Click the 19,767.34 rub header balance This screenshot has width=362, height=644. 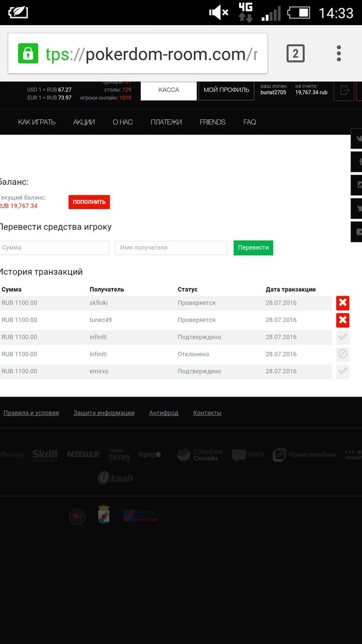pos(311,92)
